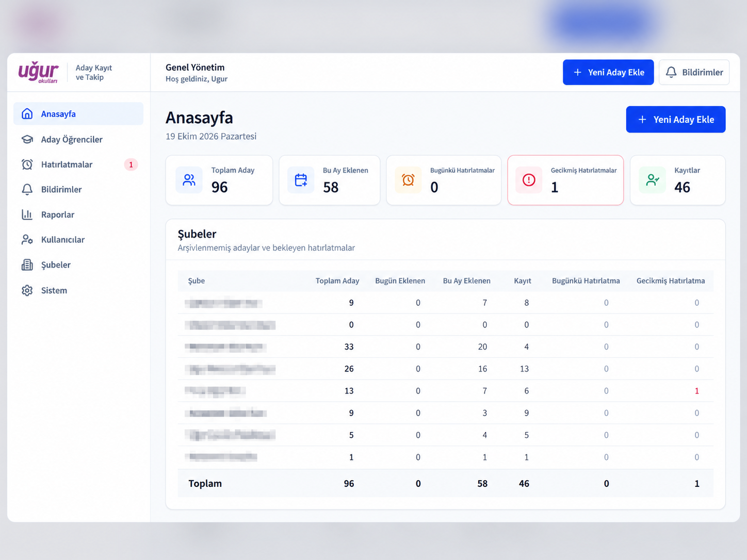Click Yeni Aday Ekle button next to Anasayfa title
This screenshot has width=747, height=560.
[x=676, y=120]
